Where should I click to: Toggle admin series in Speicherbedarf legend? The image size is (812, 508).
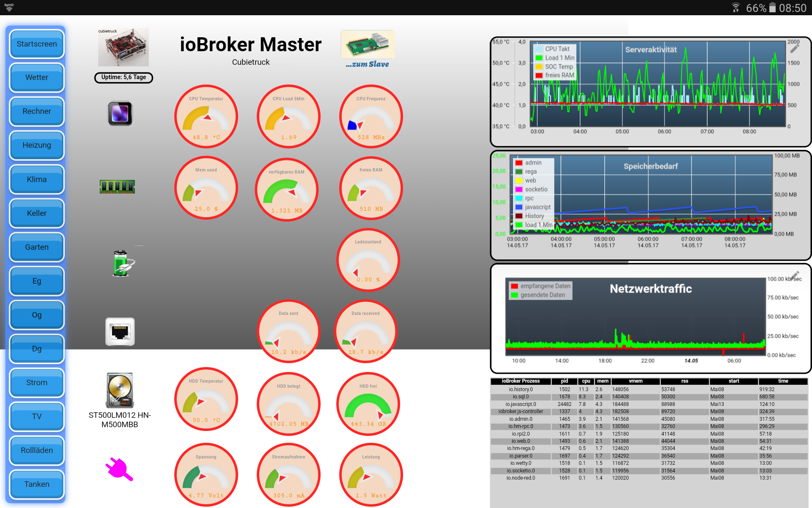[x=529, y=163]
